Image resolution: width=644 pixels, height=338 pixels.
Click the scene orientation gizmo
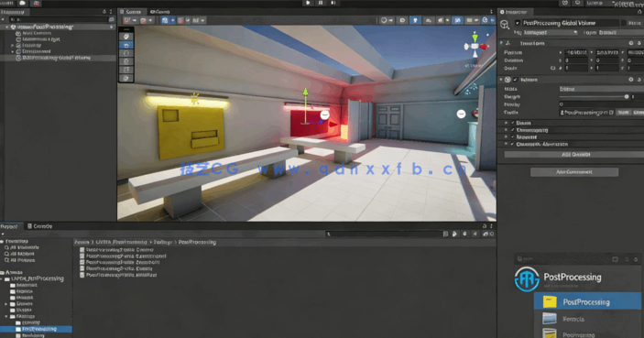475,46
